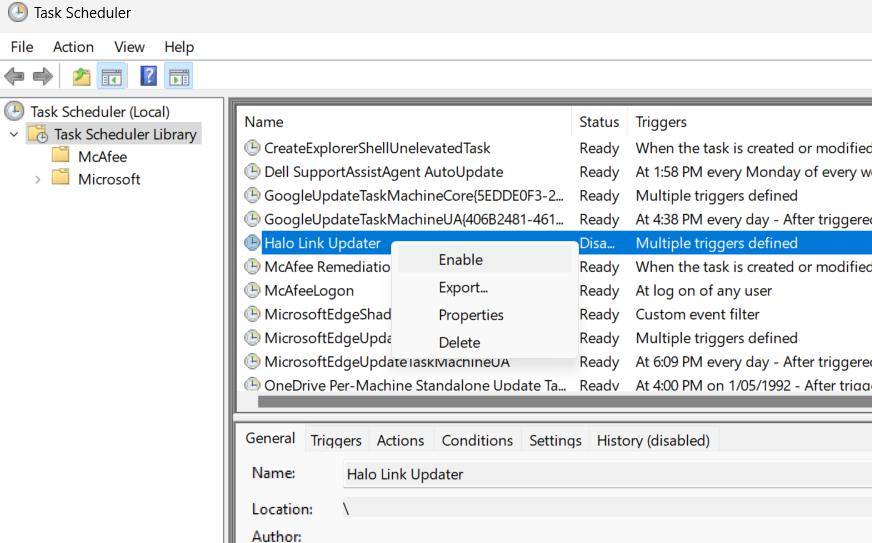Click the Task Scheduler (Local) clock icon
872x543 pixels.
15,111
